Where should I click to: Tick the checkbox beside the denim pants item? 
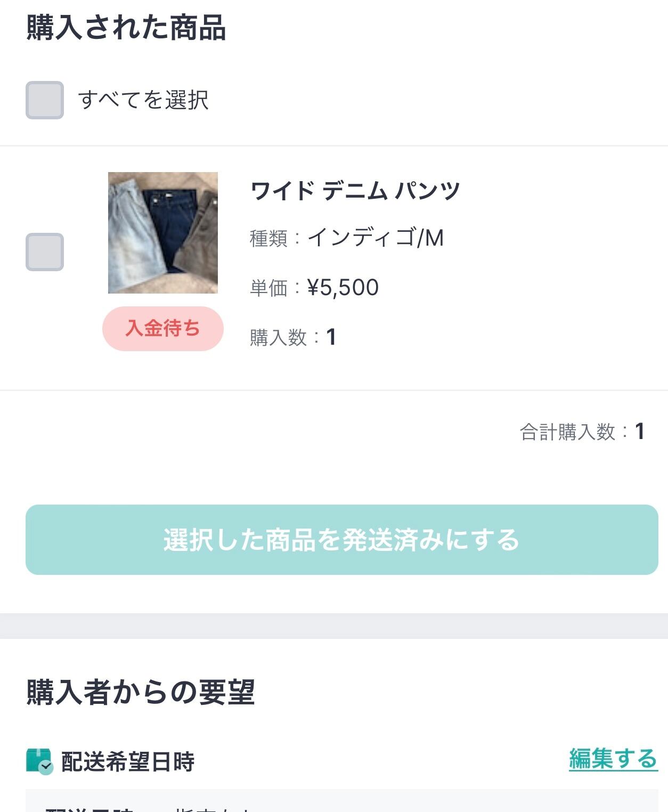[45, 252]
